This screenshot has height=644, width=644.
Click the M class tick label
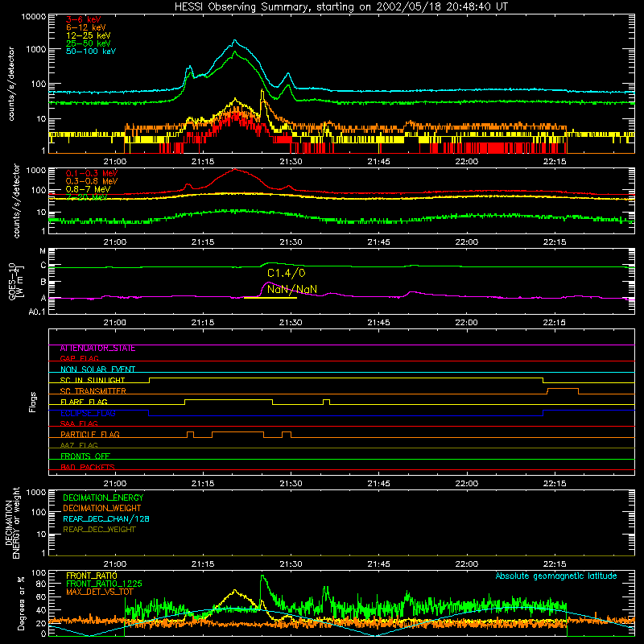point(43,251)
